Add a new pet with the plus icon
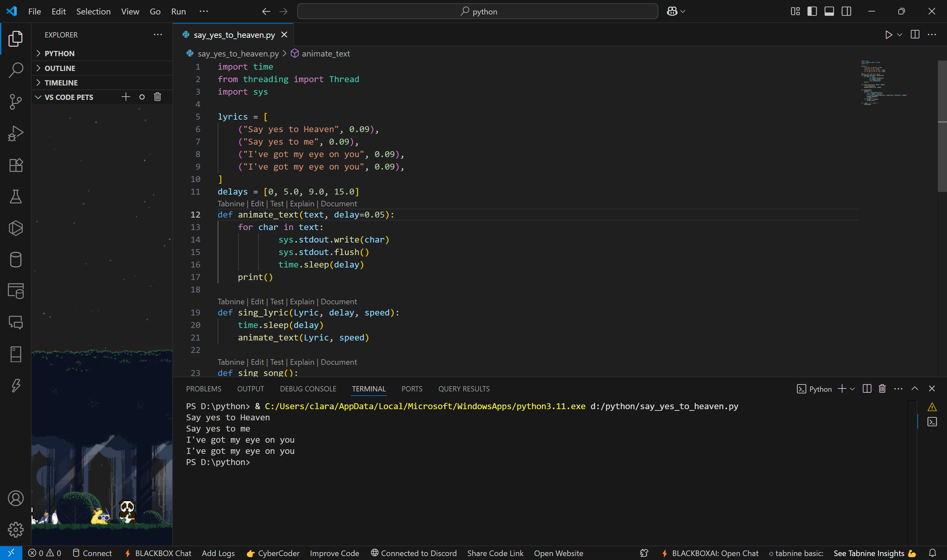947x560 pixels. 125,97
